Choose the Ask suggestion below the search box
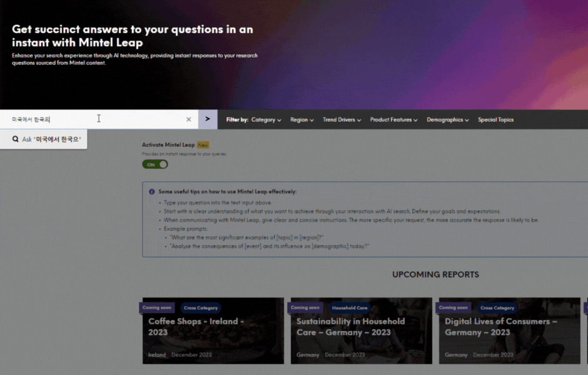The image size is (588, 375). 51,139
